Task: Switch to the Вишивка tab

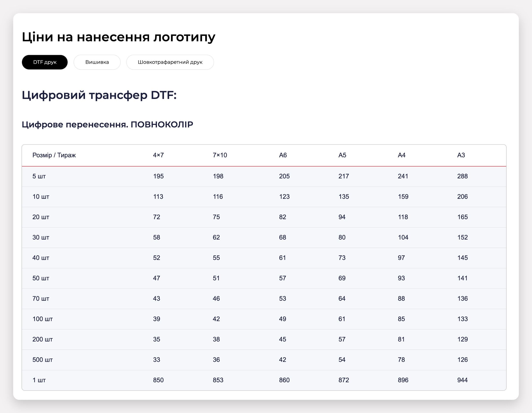Action: point(97,62)
